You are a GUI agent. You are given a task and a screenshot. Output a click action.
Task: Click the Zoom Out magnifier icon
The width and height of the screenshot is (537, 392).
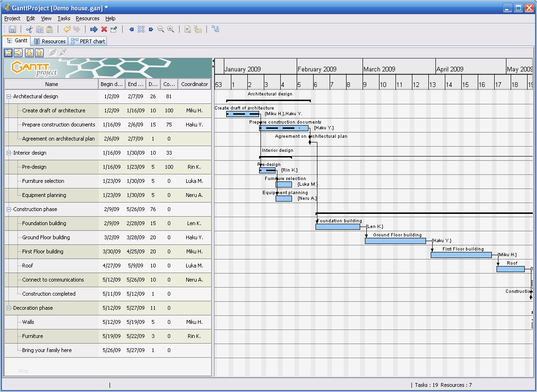pyautogui.click(x=160, y=29)
